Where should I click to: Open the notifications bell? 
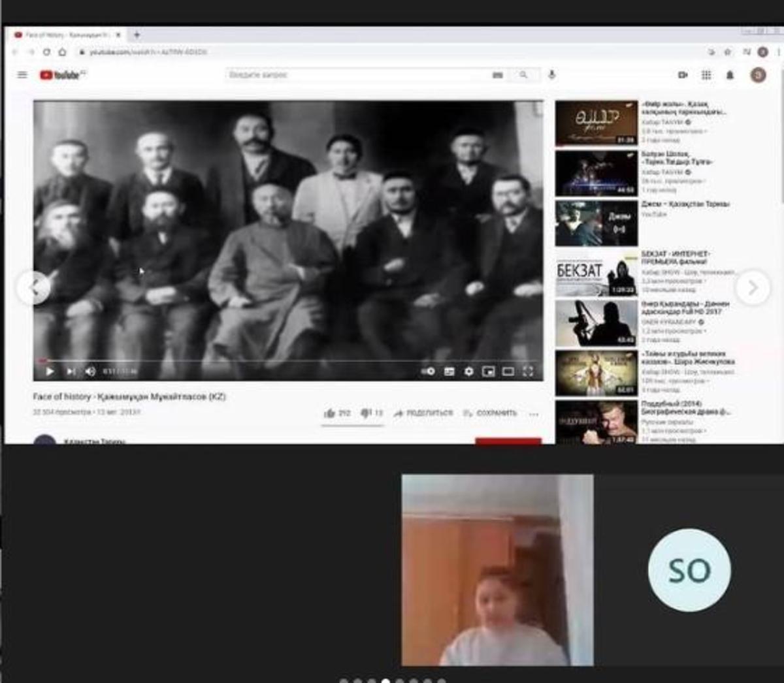(x=730, y=75)
